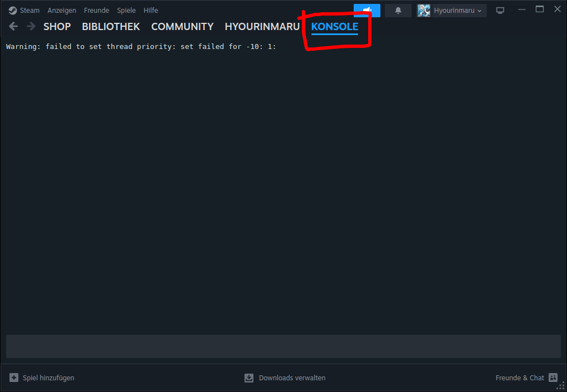Open notifications bell
This screenshot has width=567, height=392.
tap(398, 11)
